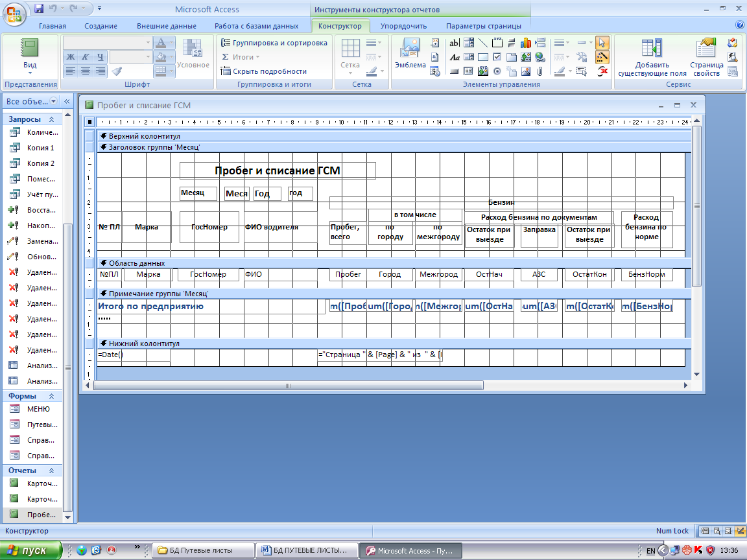Align text right
The image size is (747, 560).
pos(100,71)
